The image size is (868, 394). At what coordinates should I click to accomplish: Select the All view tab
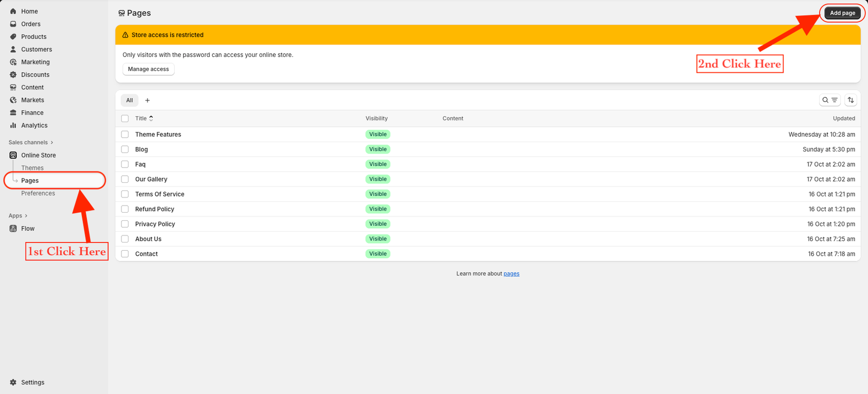(129, 100)
